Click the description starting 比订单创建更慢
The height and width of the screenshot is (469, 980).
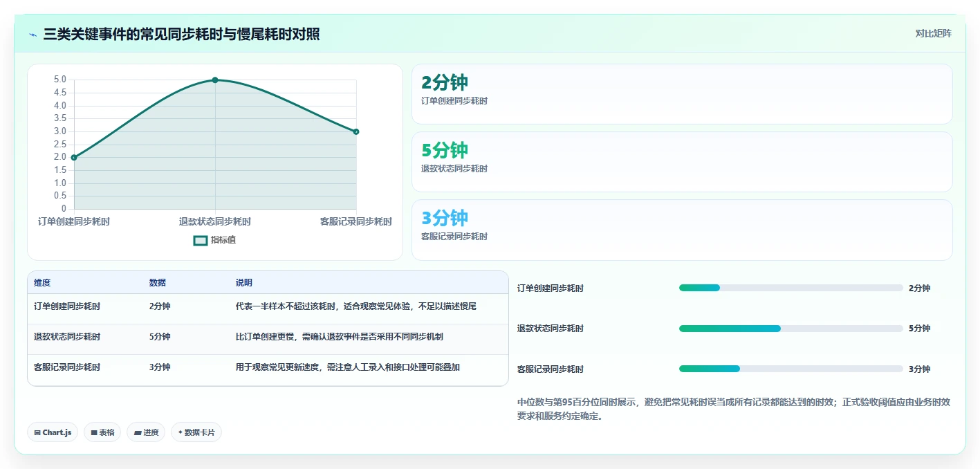tap(340, 337)
